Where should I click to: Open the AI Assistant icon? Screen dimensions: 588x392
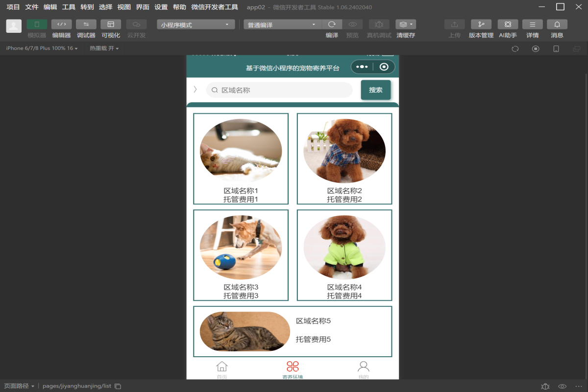(508, 24)
